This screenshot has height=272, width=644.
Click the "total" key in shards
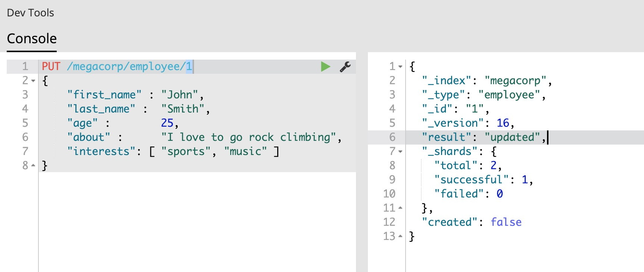point(456,166)
